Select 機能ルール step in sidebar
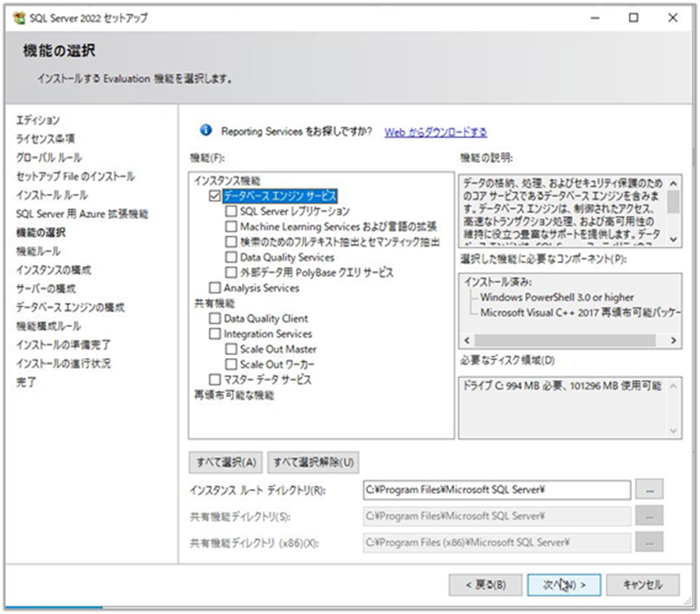Viewport: 700px width, 614px height. 38,251
